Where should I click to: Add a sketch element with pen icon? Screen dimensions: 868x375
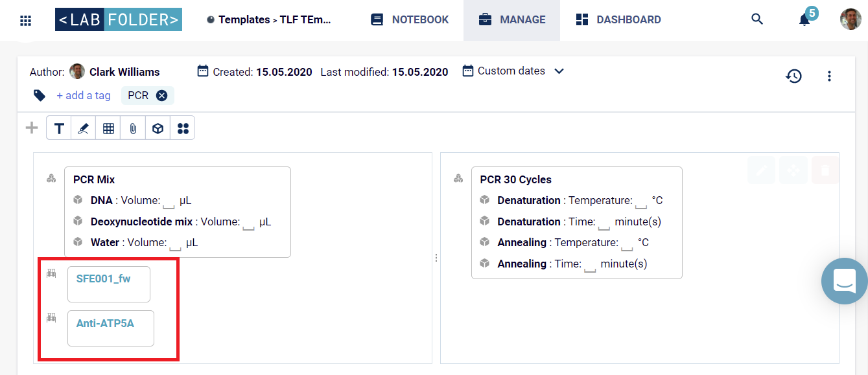[x=83, y=128]
